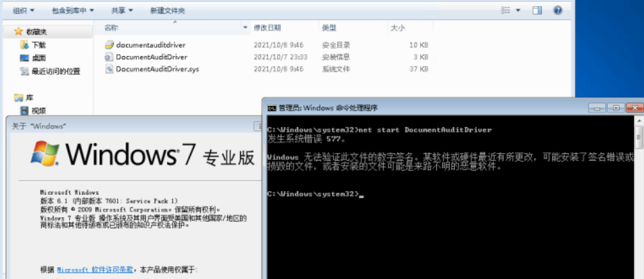Open 下载 in the navigation pane

pyautogui.click(x=39, y=45)
